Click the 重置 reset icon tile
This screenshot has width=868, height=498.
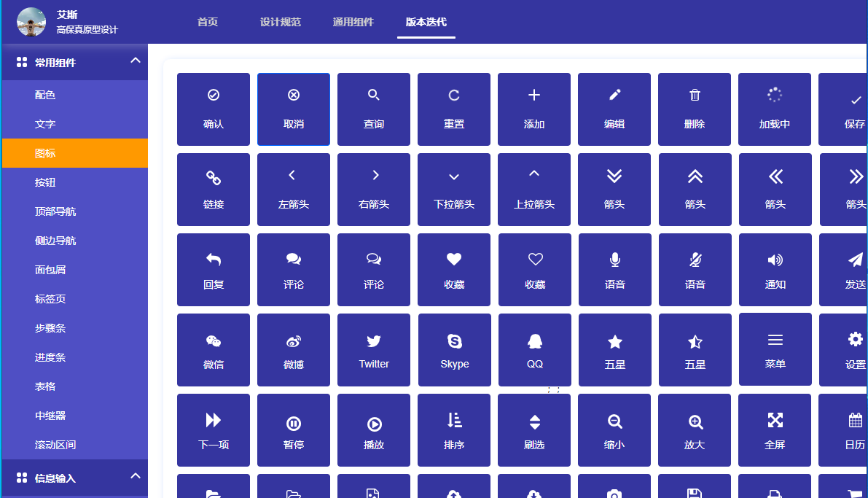tap(454, 109)
